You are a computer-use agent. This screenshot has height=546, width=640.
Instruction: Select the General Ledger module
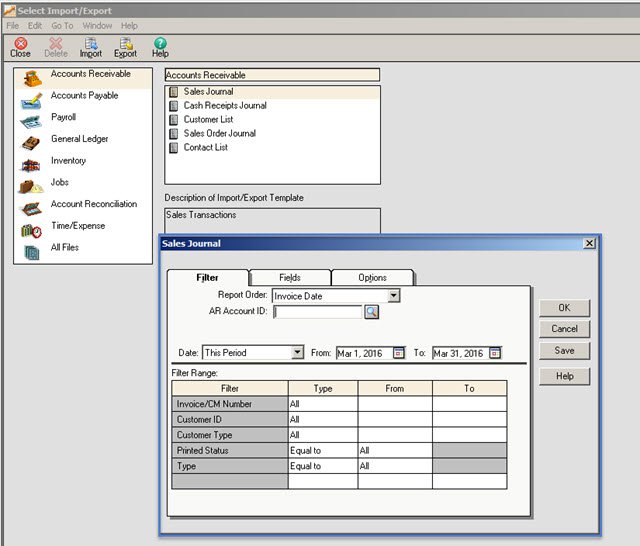pos(79,139)
